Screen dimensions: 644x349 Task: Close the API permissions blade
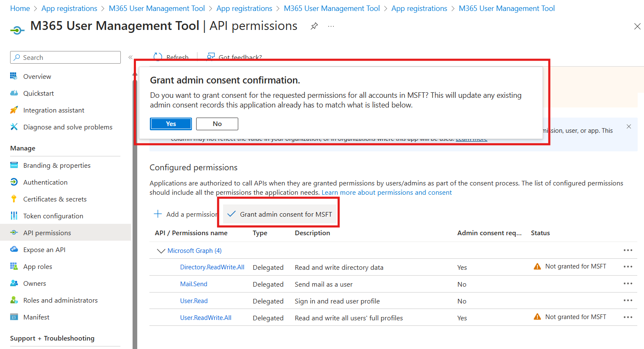click(x=637, y=26)
